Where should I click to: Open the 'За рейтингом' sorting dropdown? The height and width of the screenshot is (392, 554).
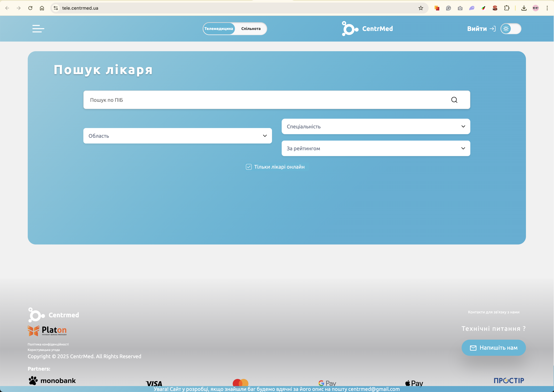click(376, 148)
